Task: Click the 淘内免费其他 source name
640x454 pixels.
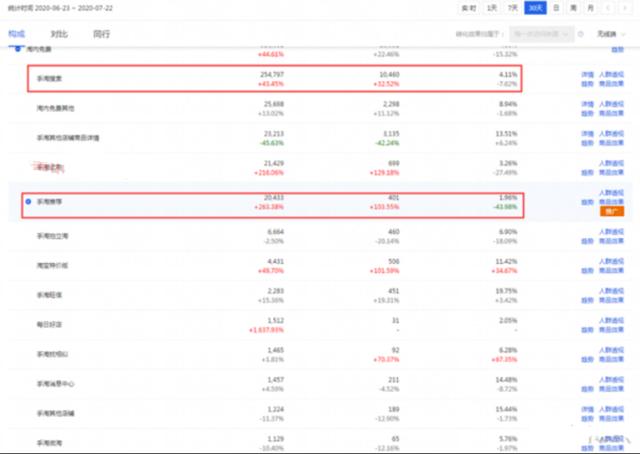Action: click(56, 108)
